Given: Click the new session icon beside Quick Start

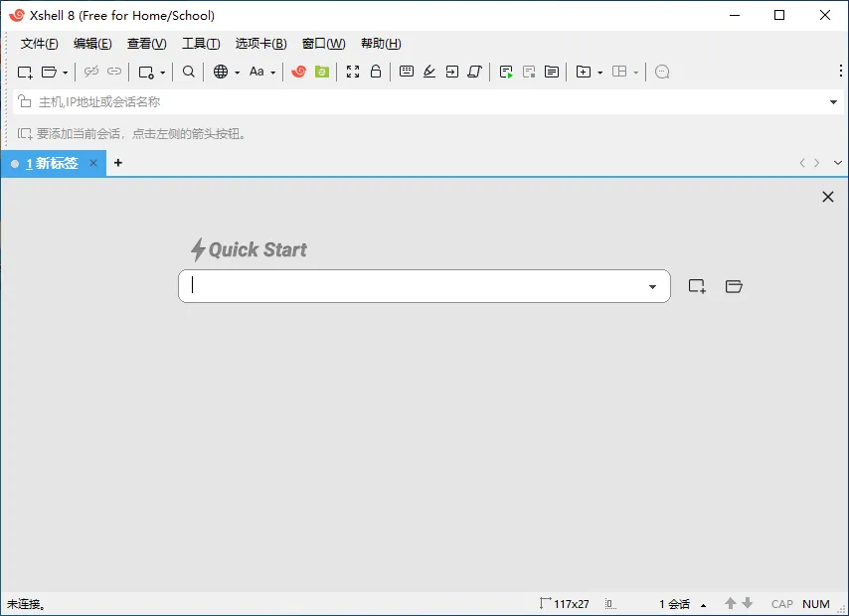Looking at the screenshot, I should (x=697, y=286).
